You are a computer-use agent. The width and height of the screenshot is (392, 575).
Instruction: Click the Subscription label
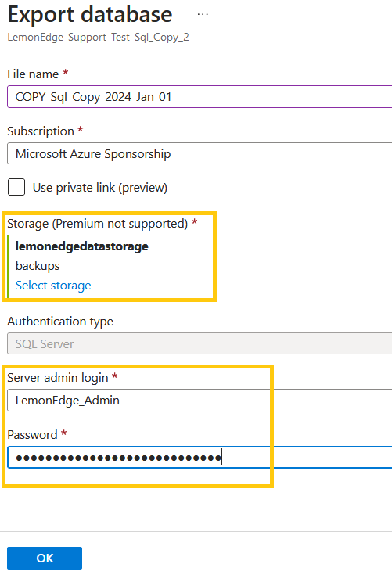point(41,131)
